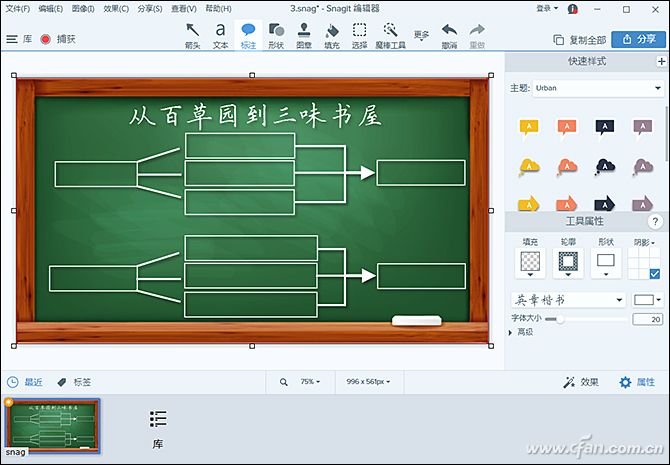Viewport: 670px width, 465px height.
Task: Choose the mauve arrow callout style
Action: tap(643, 203)
